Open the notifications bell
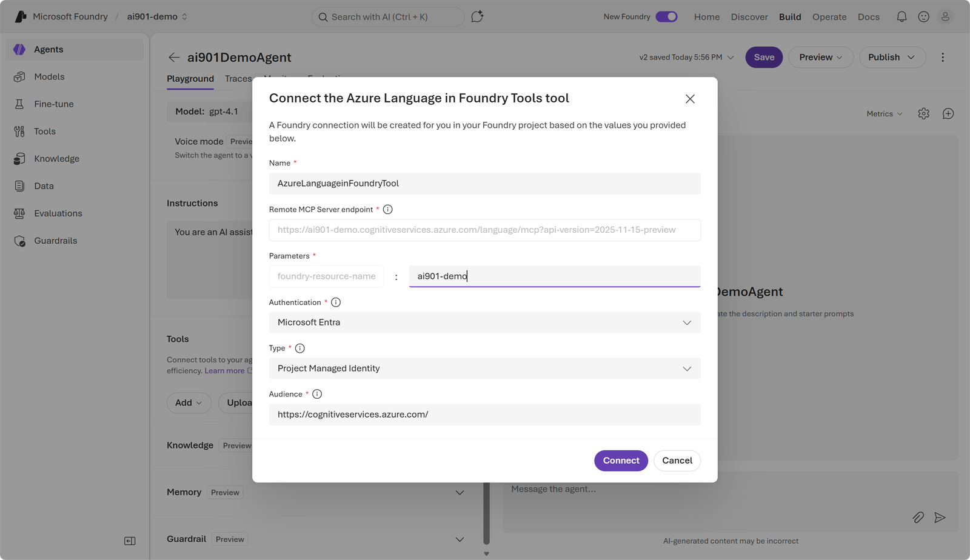Image resolution: width=970 pixels, height=560 pixels. (901, 17)
